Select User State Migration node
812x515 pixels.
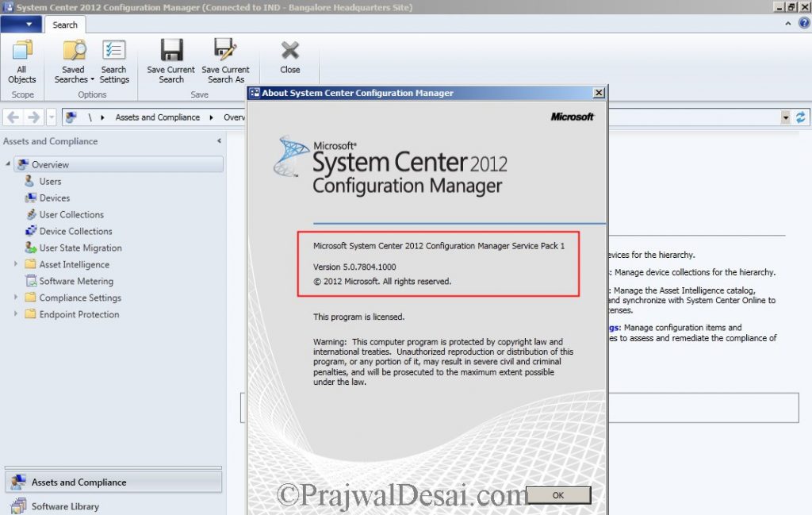tap(80, 248)
